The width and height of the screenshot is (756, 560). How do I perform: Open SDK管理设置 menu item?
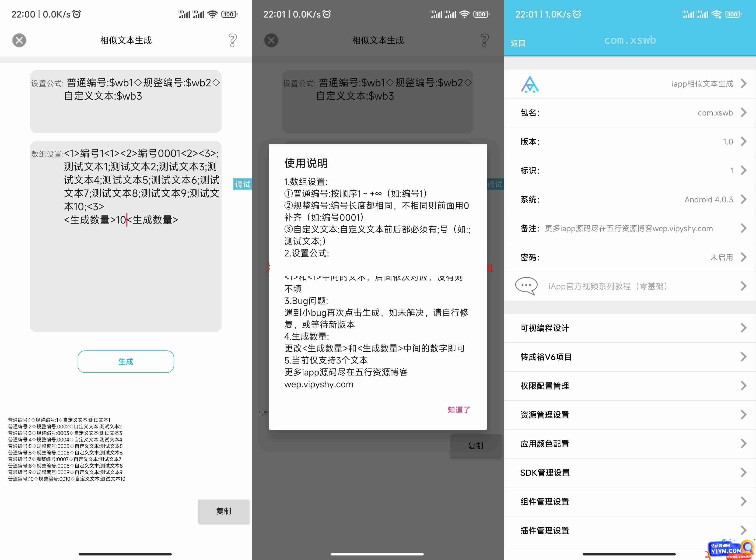pyautogui.click(x=630, y=472)
